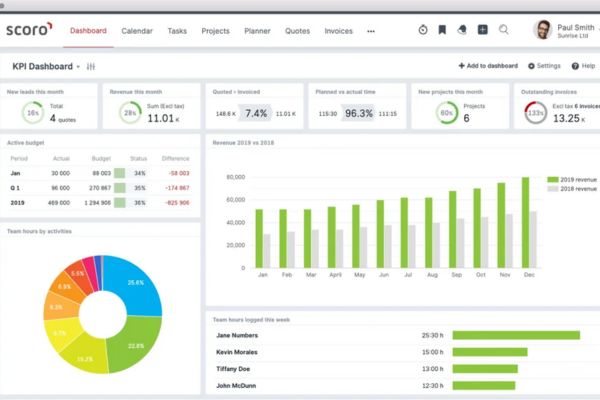This screenshot has height=400, width=600.
Task: Open the time tracker stopwatch icon
Action: [x=423, y=29]
